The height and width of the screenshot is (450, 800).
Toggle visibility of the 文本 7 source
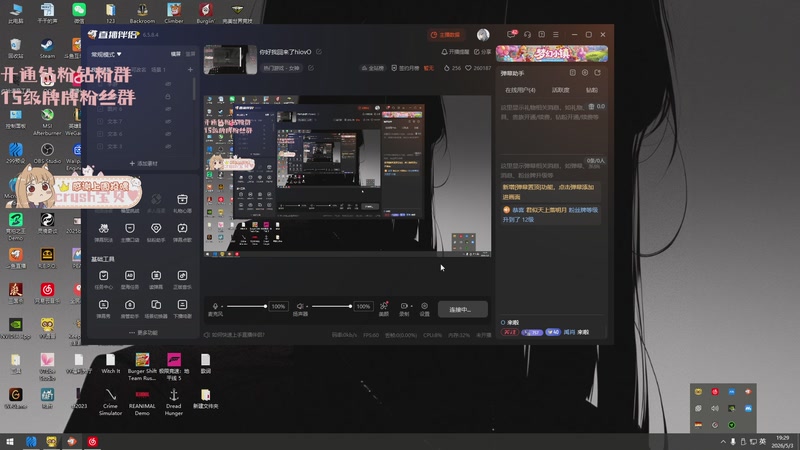[x=168, y=121]
